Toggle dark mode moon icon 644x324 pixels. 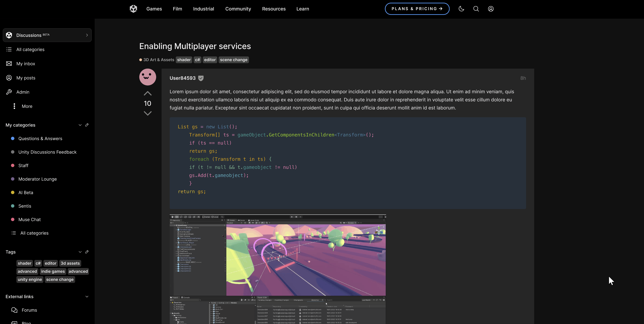[x=461, y=9]
